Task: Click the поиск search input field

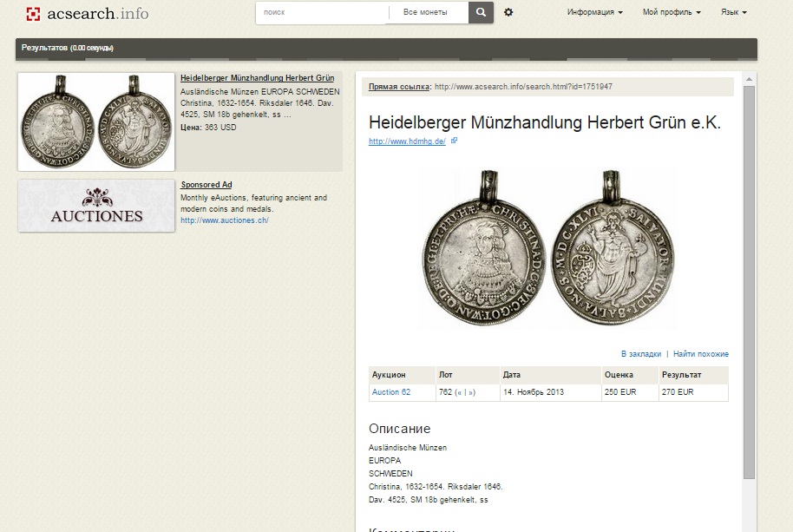Action: pyautogui.click(x=322, y=13)
